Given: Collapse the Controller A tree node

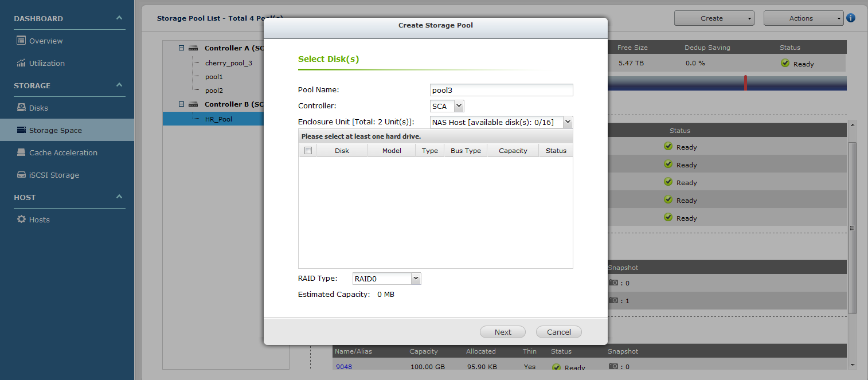Looking at the screenshot, I should [181, 48].
